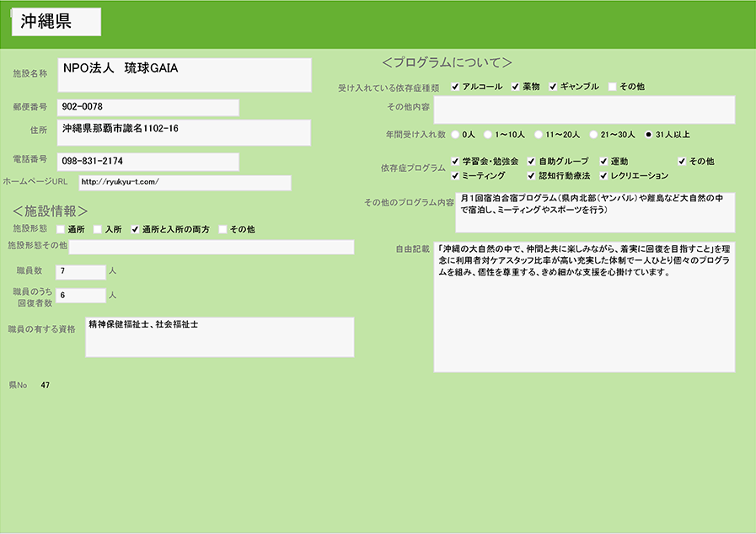
Task: Select the 21〜30人 radio button
Action: [x=593, y=134]
